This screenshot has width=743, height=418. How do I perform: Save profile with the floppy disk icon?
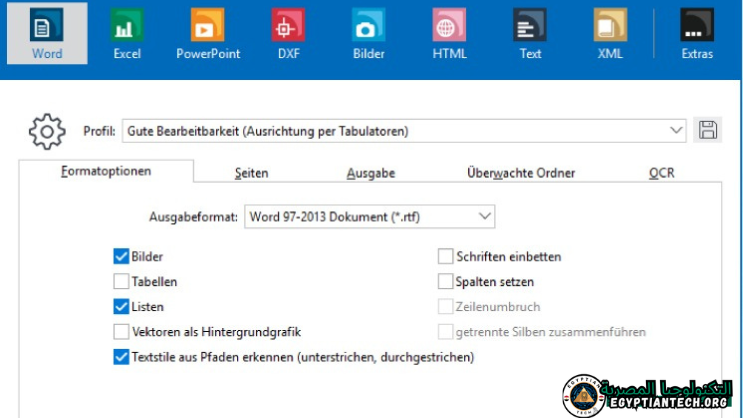(708, 130)
